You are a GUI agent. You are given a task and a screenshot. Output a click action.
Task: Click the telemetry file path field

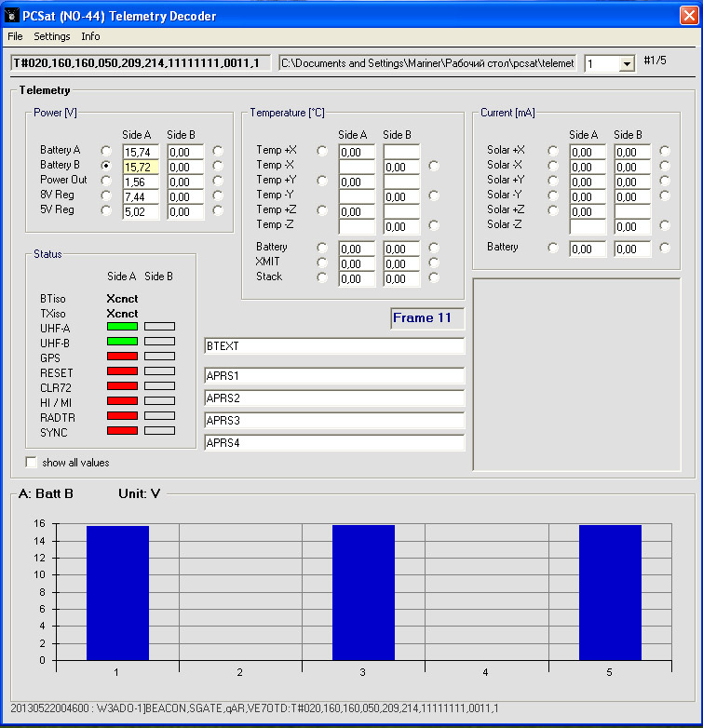tap(427, 63)
